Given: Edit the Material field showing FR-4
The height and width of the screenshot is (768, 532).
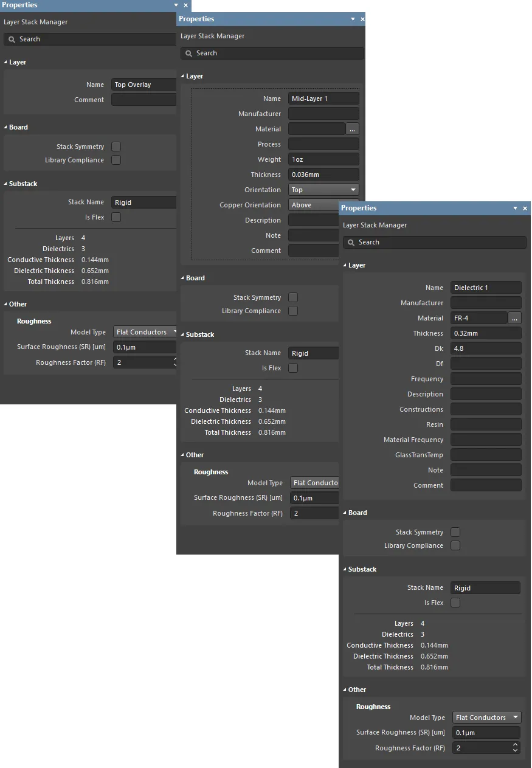Looking at the screenshot, I should pos(479,318).
